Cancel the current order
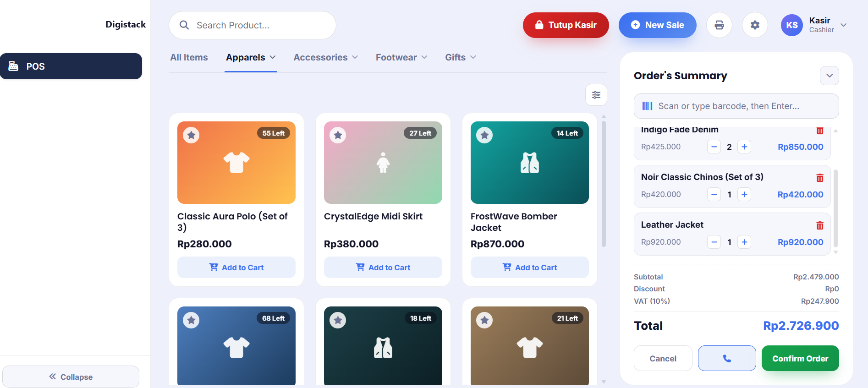868x388 pixels. point(663,358)
